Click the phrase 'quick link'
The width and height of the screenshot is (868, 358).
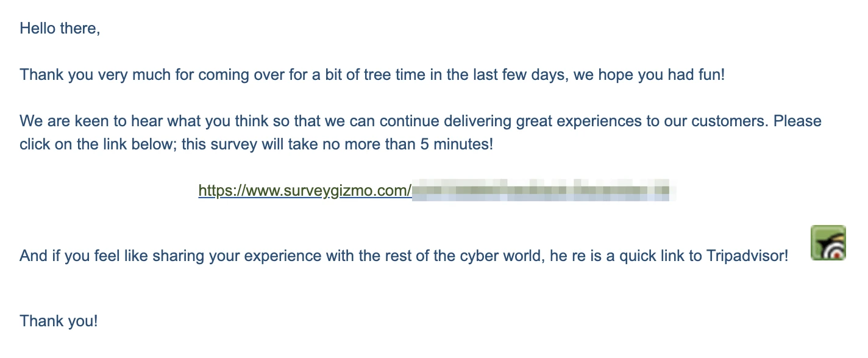click(x=654, y=256)
